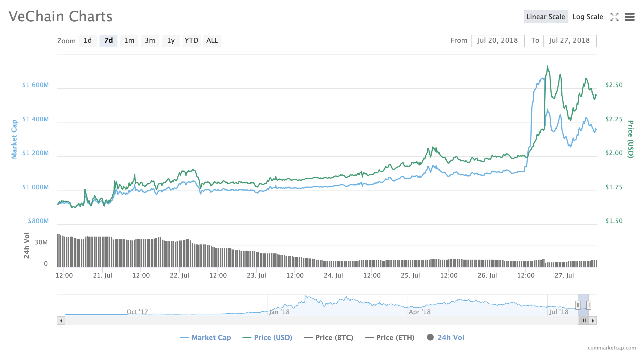Click the 30M volume axis label
This screenshot has width=644, height=354.
pos(41,242)
